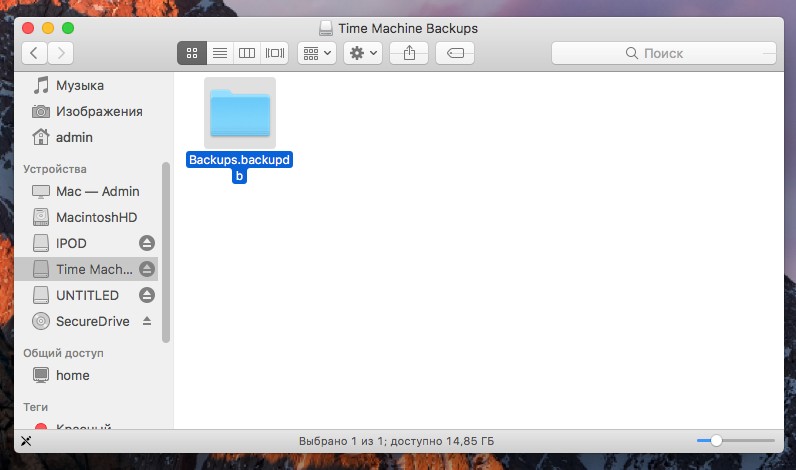Click the Backups.backupdb file name label
The height and width of the screenshot is (470, 796).
239,167
